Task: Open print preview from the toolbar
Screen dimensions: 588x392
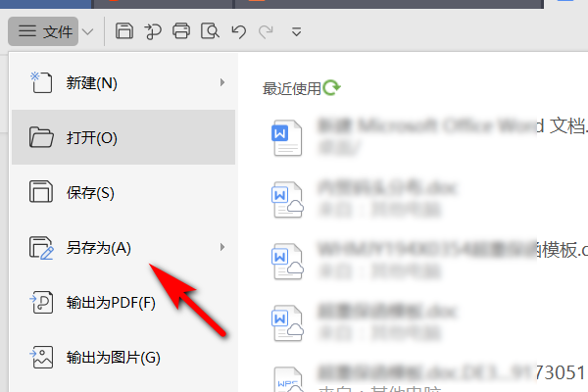Action: [210, 31]
